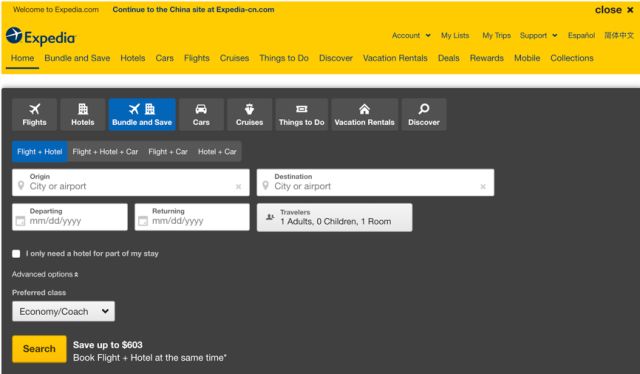Switch language to Simplified Chinese
This screenshot has height=374, width=640.
point(619,36)
